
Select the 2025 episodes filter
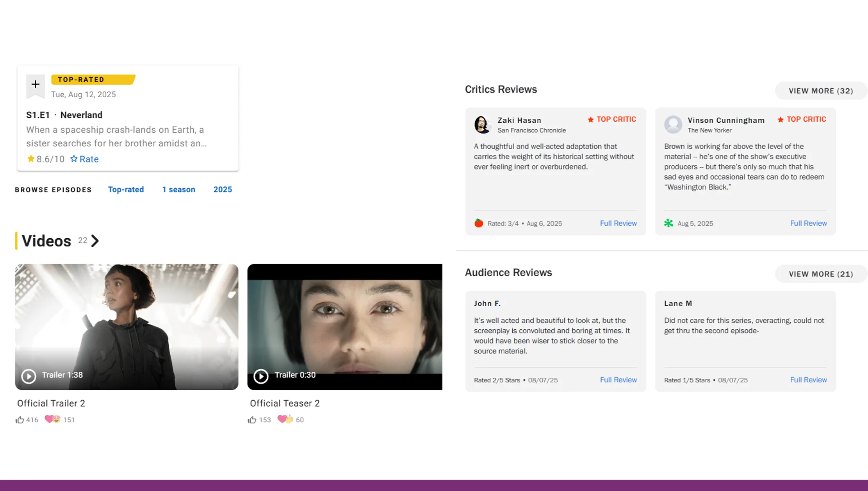223,189
